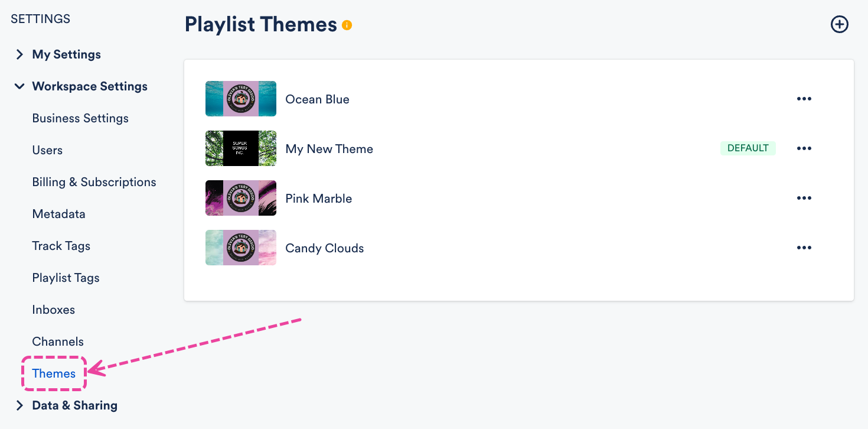Viewport: 868px width, 429px height.
Task: Go to the Users settings page
Action: point(47,150)
